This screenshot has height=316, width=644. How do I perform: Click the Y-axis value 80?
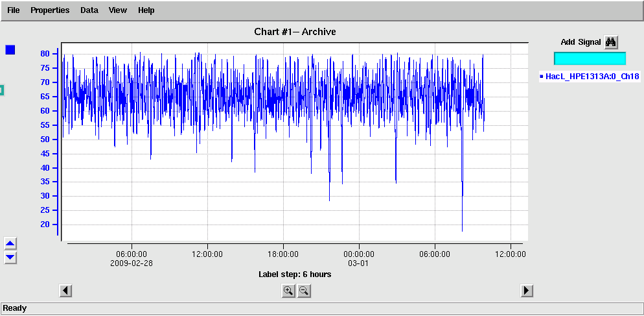click(x=45, y=53)
